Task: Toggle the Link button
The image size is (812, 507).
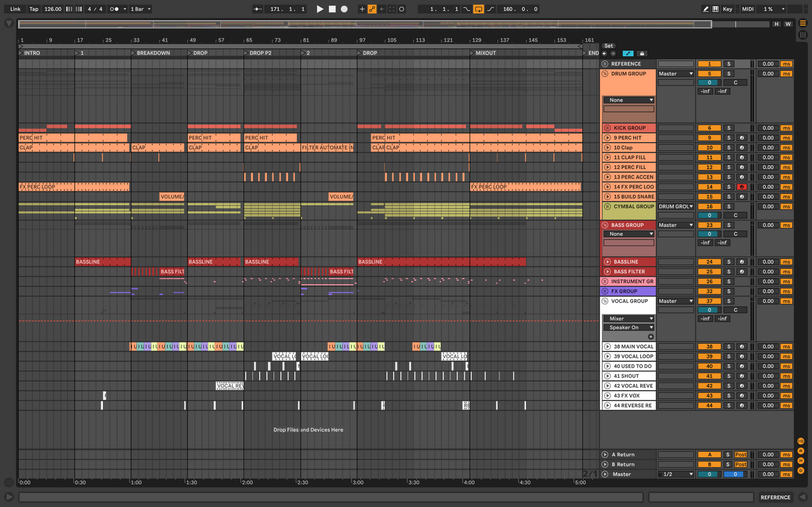Action: pos(16,9)
